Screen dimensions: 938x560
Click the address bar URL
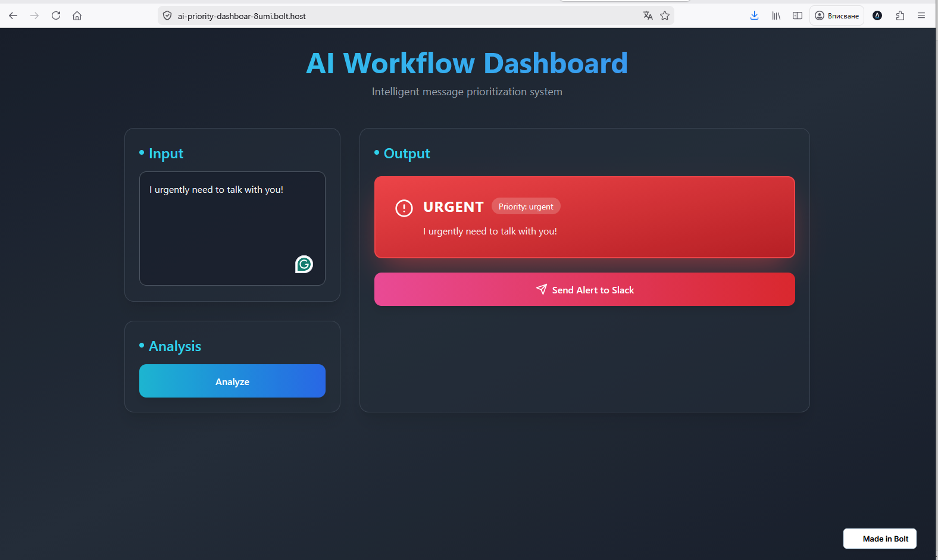click(242, 16)
